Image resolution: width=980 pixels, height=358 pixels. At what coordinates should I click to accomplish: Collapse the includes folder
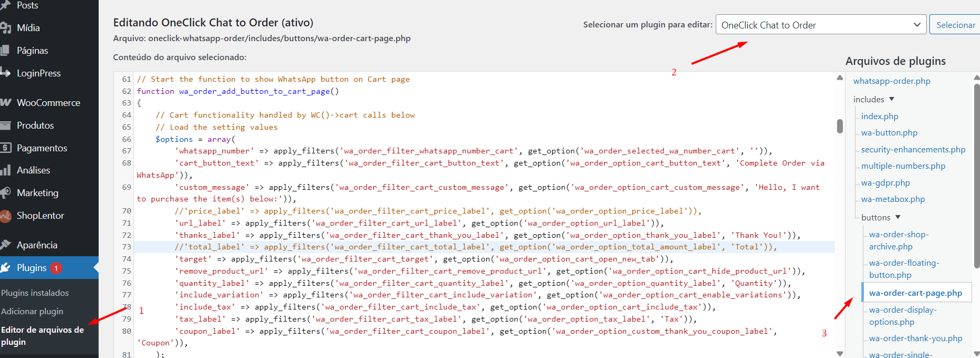pos(891,99)
